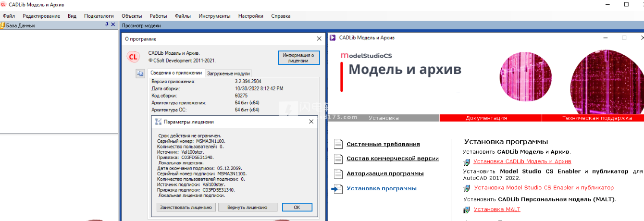Click the Архитектура приложения label
Screen dimensions: 644x221
179,103
